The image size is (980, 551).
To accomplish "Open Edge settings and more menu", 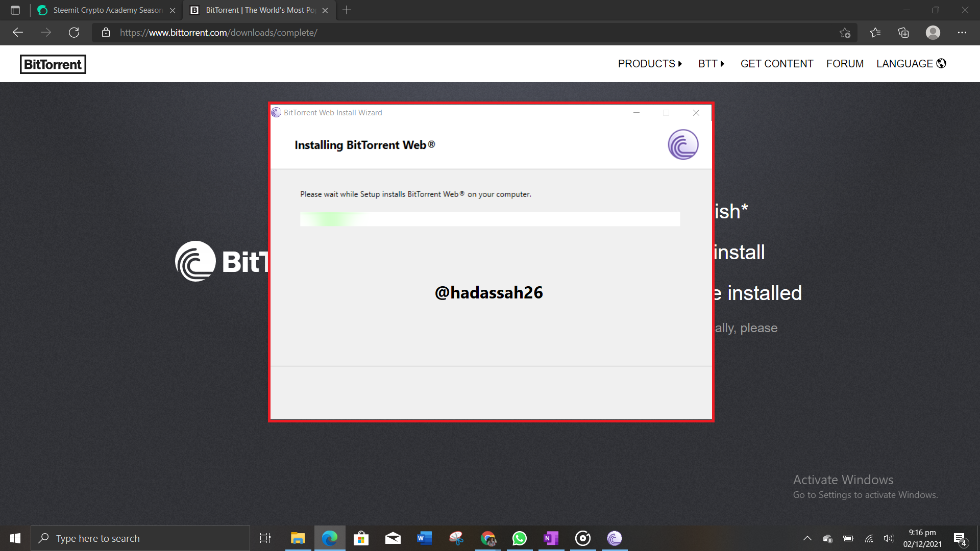I will tap(962, 33).
